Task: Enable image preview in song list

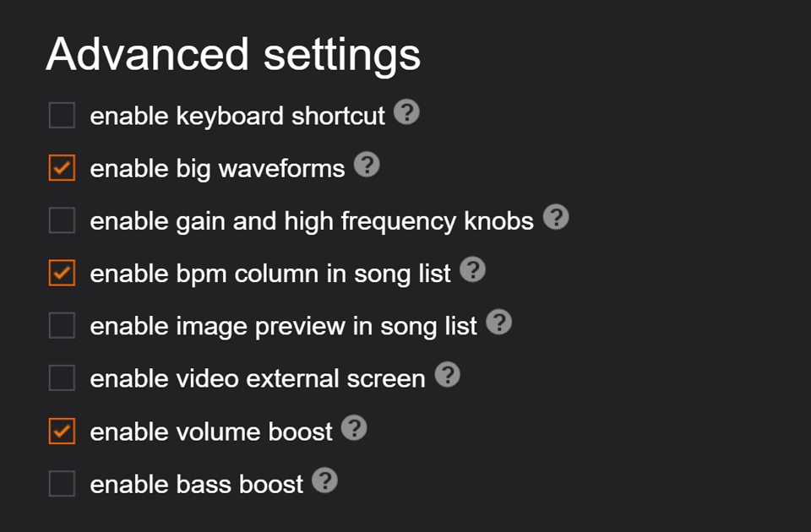Action: click(61, 326)
